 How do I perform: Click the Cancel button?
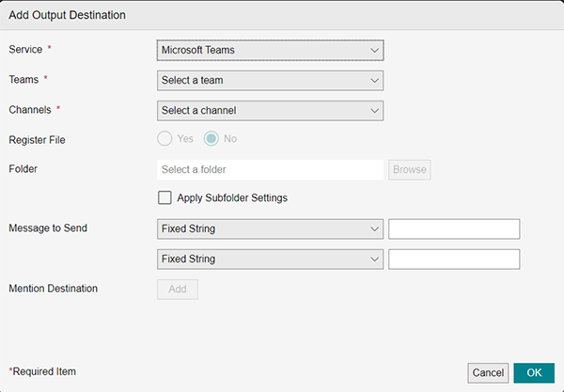(x=488, y=373)
